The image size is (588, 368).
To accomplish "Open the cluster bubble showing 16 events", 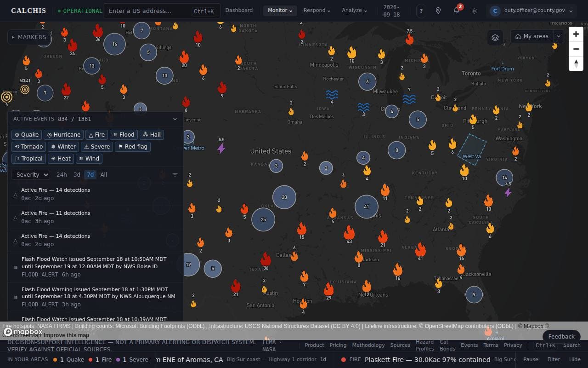I will (114, 44).
